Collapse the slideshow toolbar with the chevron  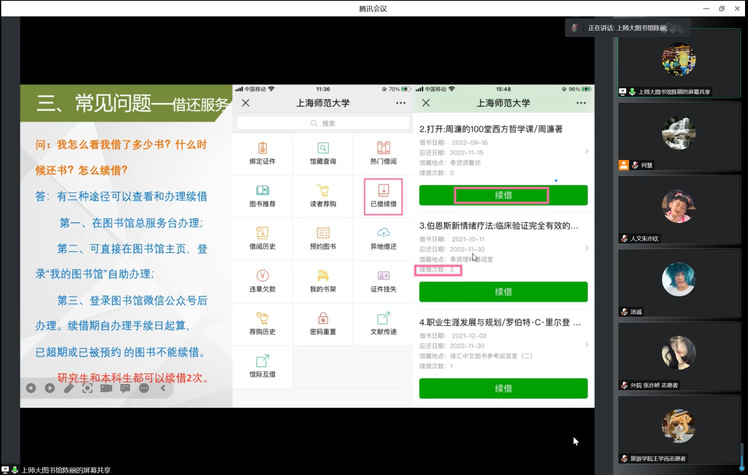163,388
